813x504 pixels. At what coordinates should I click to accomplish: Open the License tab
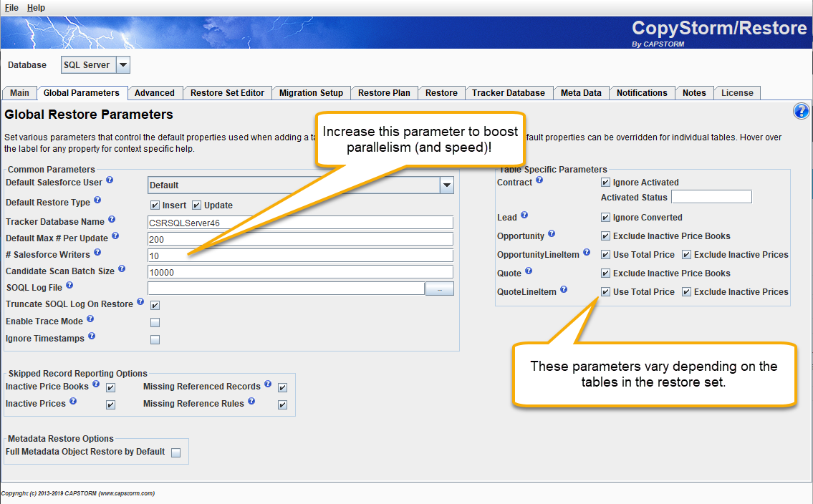[x=737, y=93]
